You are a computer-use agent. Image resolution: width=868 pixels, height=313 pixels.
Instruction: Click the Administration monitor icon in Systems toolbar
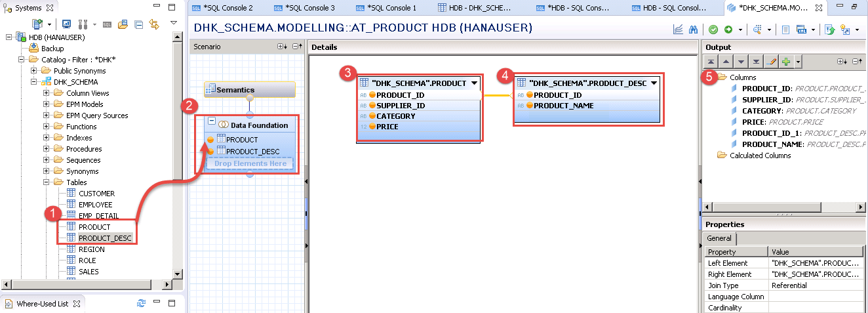(67, 24)
